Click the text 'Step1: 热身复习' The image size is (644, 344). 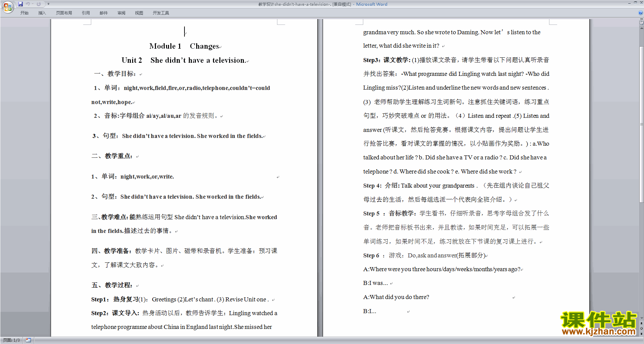point(115,299)
